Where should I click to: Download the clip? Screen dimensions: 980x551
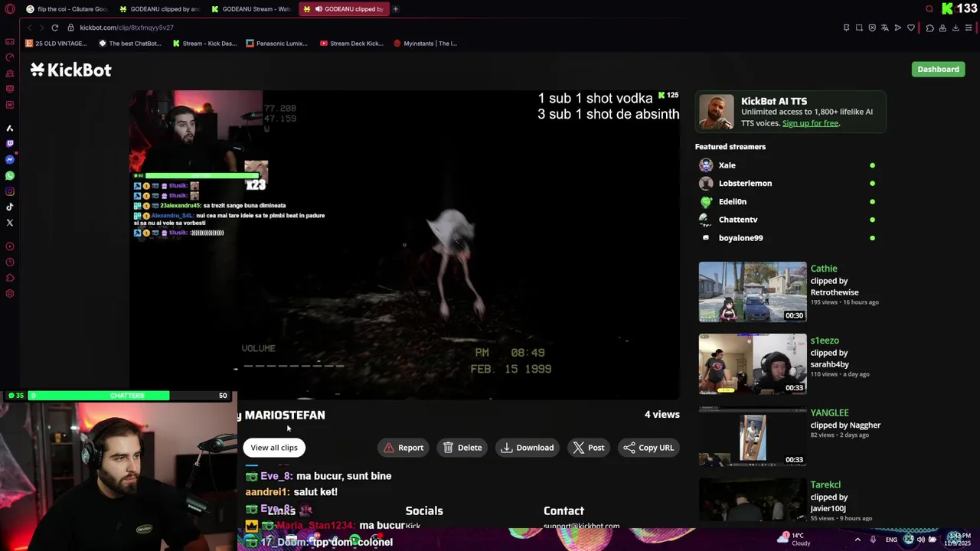(x=528, y=448)
